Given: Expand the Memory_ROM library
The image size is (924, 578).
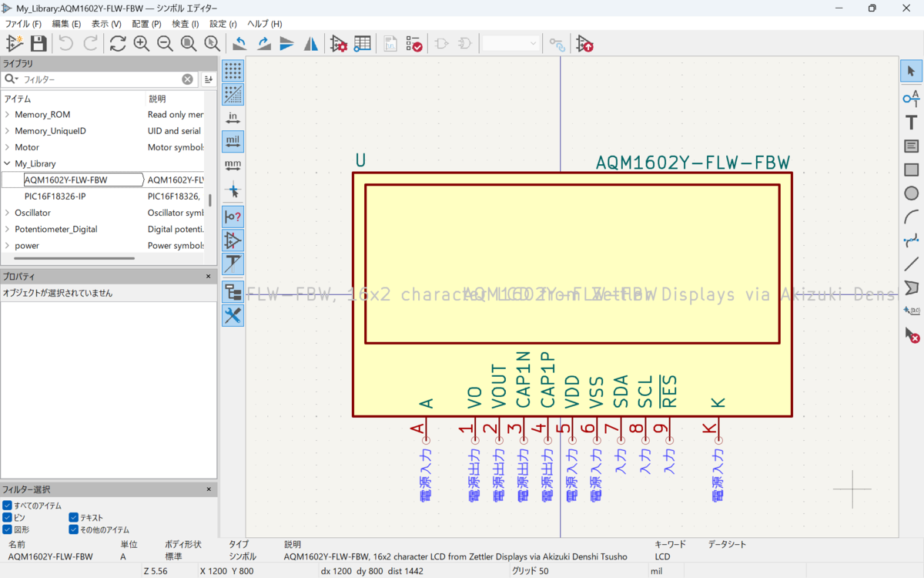Looking at the screenshot, I should 7,115.
